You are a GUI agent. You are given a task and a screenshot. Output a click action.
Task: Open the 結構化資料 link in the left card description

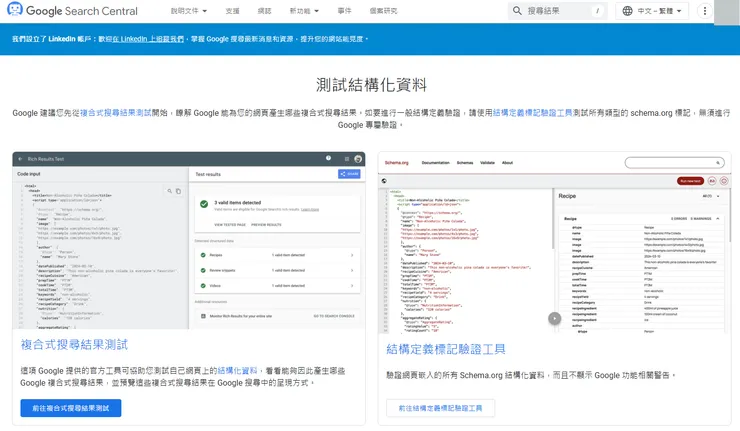(237, 371)
